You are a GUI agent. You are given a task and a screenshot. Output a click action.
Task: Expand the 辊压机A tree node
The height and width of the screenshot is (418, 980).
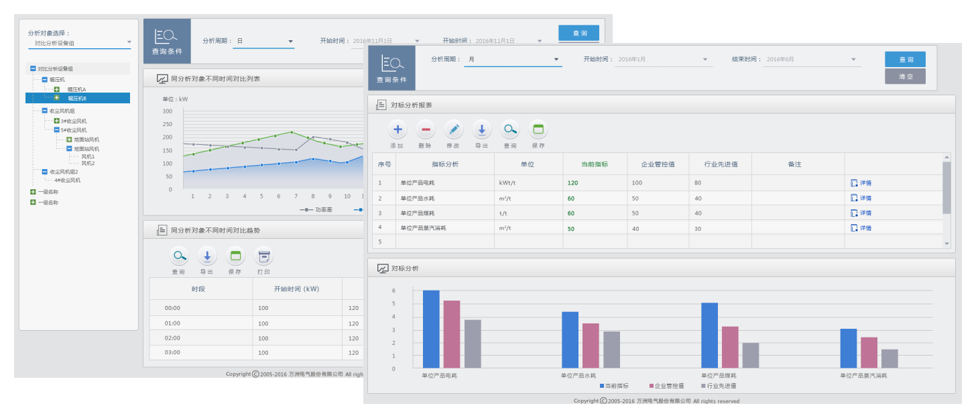pos(57,89)
